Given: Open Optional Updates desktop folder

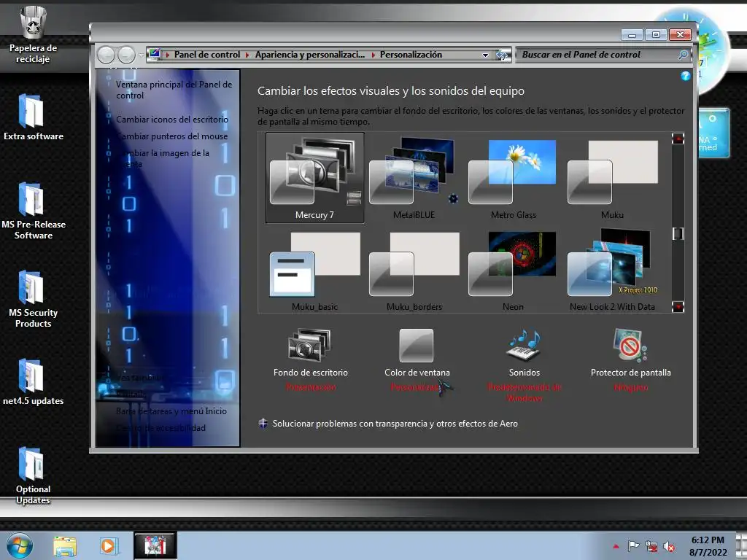Looking at the screenshot, I should point(33,475).
